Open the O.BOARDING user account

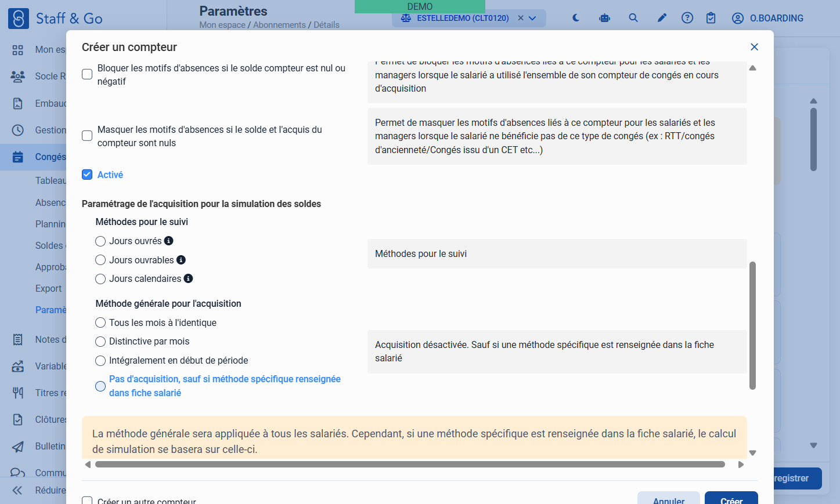click(767, 18)
